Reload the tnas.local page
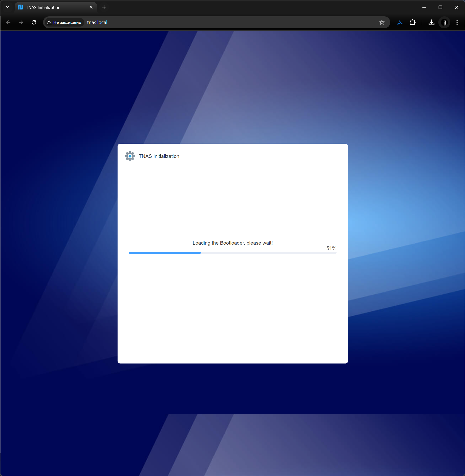 coord(34,22)
